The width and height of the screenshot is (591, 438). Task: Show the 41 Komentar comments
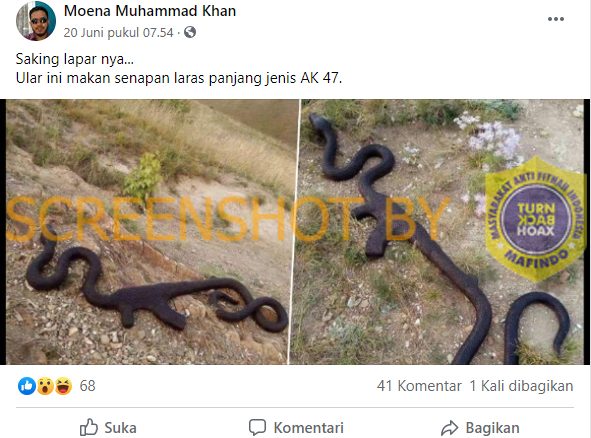[419, 386]
